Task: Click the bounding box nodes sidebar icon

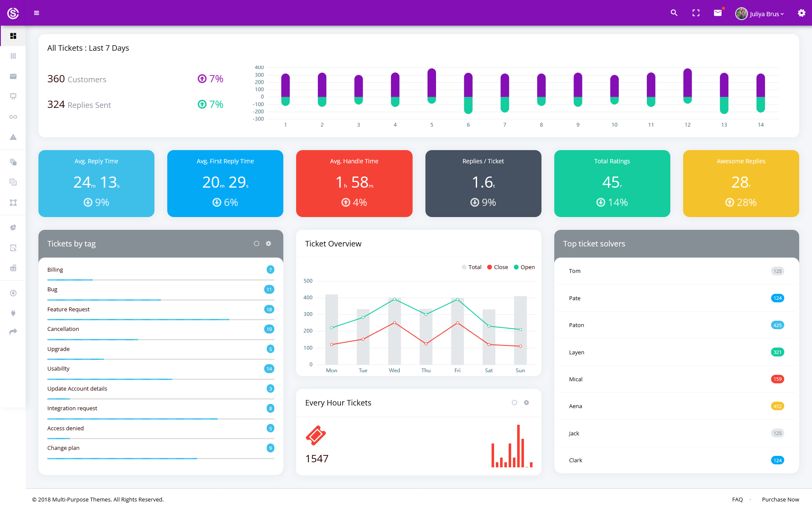Action: 13,203
